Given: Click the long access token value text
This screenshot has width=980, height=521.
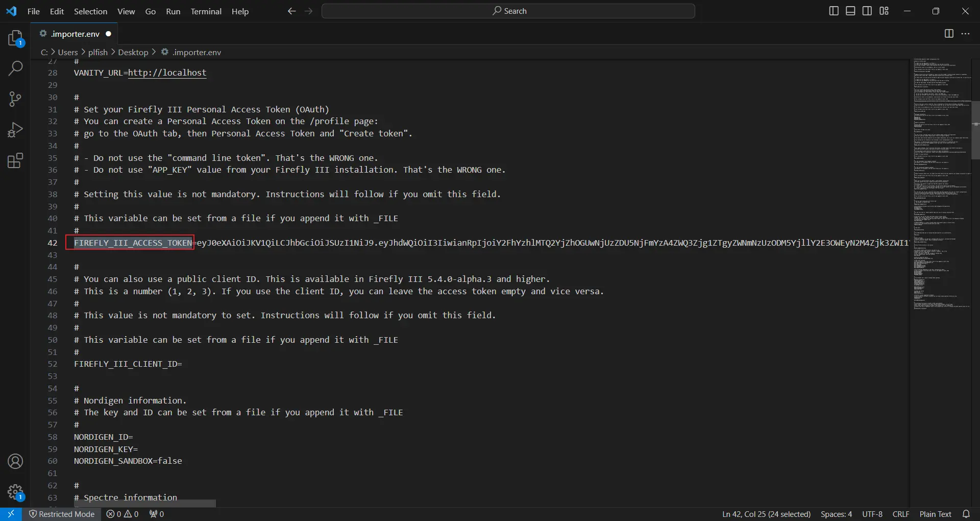Looking at the screenshot, I should (553, 243).
